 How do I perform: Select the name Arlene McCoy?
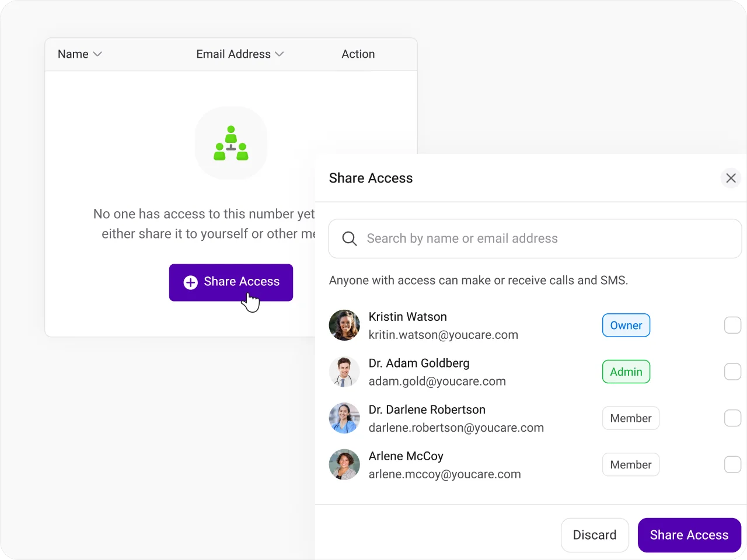406,456
